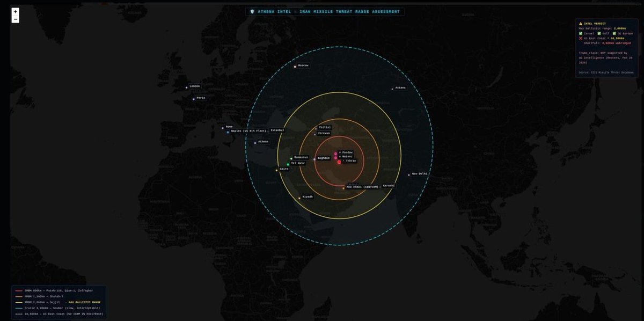
Task: Click the warning icon beside Intel Verdict
Action: tap(581, 24)
